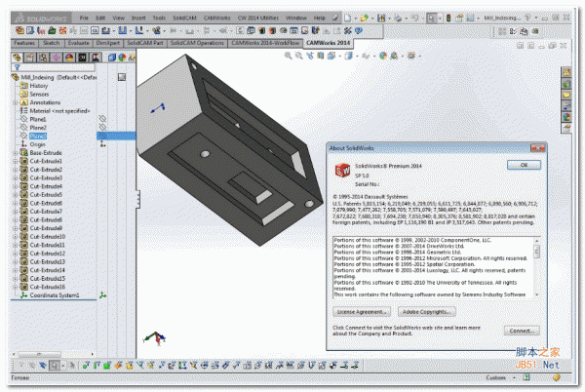Open the dropdown arrow next to New

(355, 18)
